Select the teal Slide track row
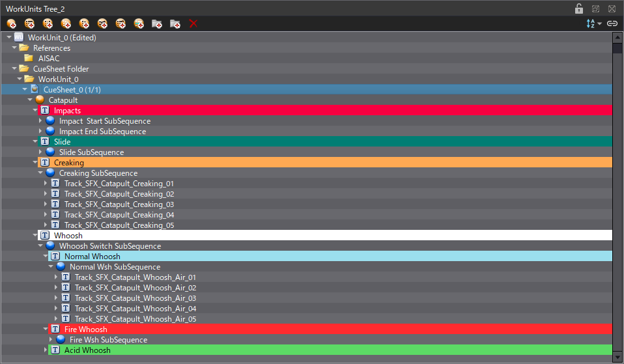This screenshot has width=624, height=364. [325, 141]
